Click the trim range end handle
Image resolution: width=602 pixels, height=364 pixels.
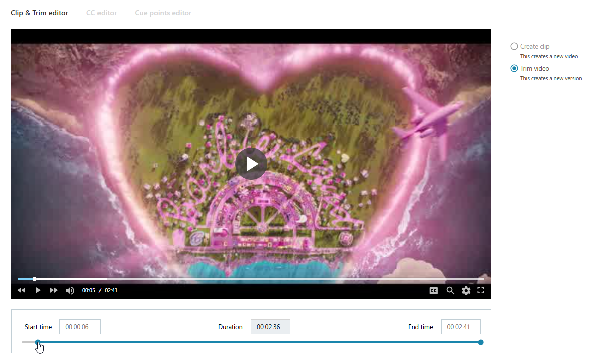coord(481,342)
